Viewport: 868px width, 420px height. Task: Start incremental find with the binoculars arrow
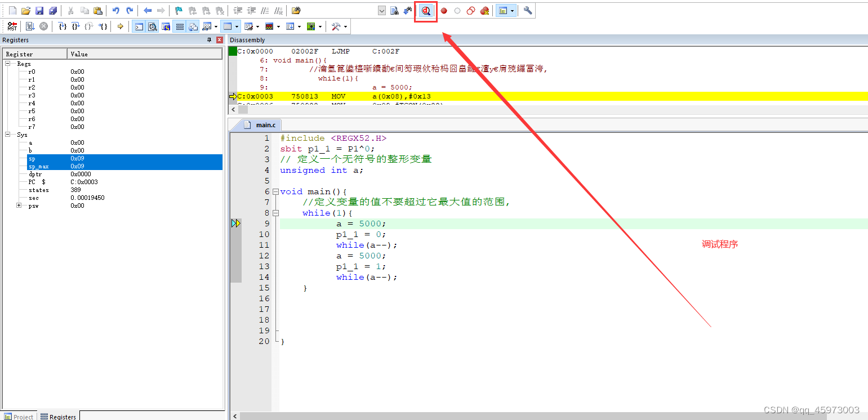(407, 11)
